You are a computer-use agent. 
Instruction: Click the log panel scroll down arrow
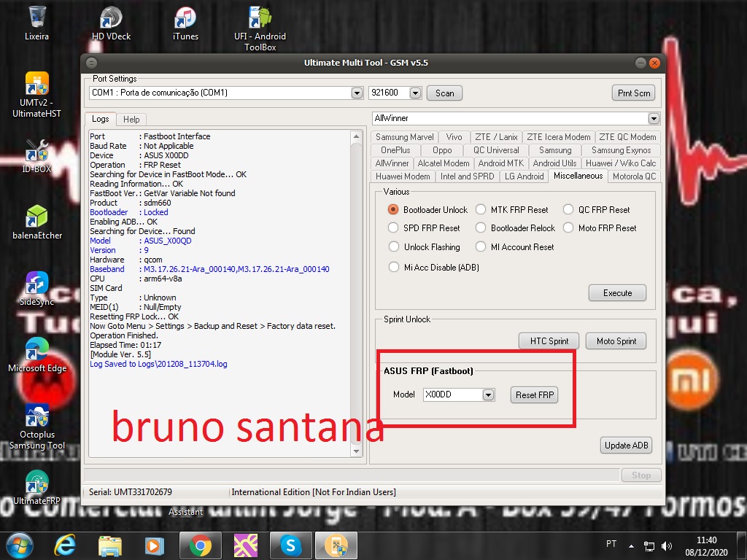(356, 451)
